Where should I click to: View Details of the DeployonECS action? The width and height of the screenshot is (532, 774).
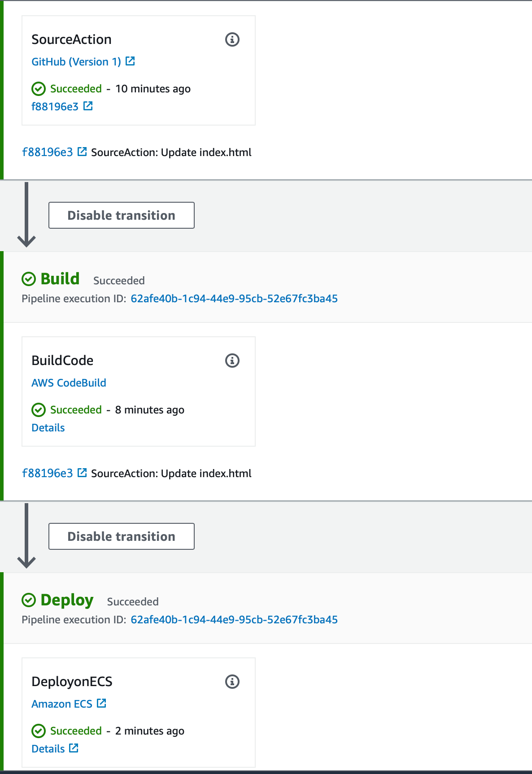(48, 749)
